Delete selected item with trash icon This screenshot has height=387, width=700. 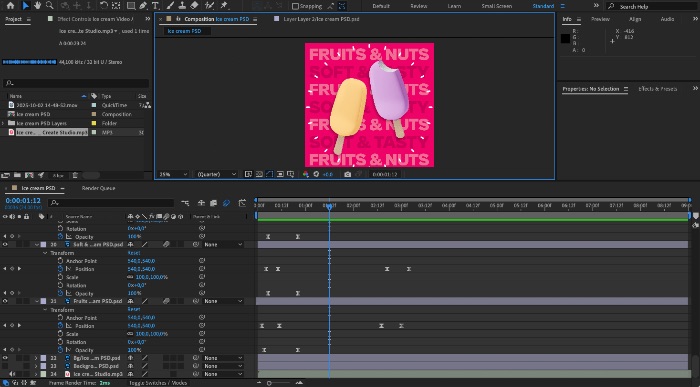point(75,175)
